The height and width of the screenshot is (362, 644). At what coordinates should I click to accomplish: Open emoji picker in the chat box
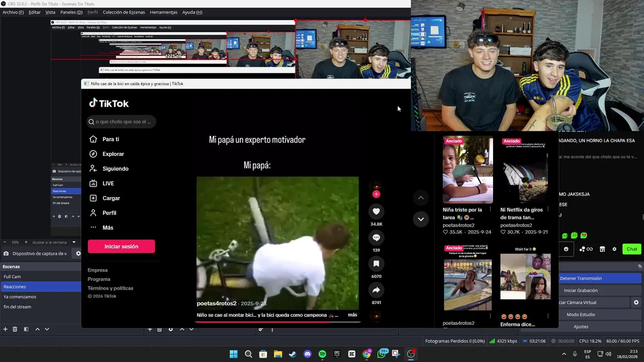(x=566, y=249)
